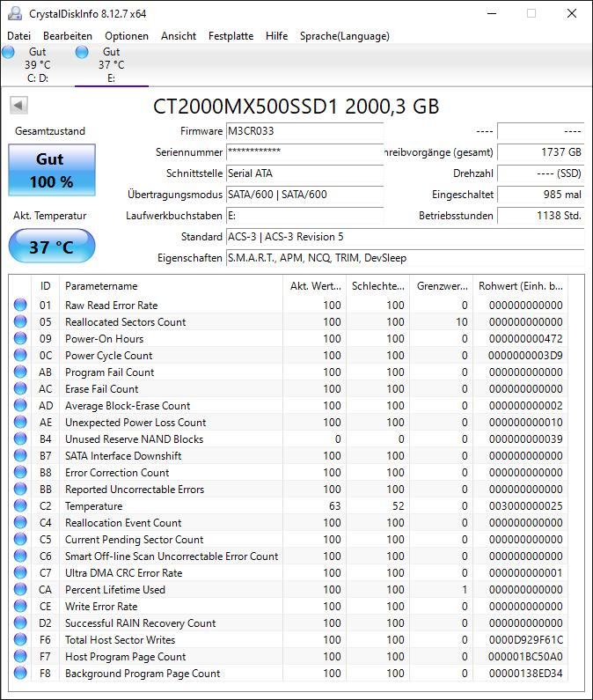Select the Host Program Page Count row
This screenshot has height=700, width=593.
289,656
